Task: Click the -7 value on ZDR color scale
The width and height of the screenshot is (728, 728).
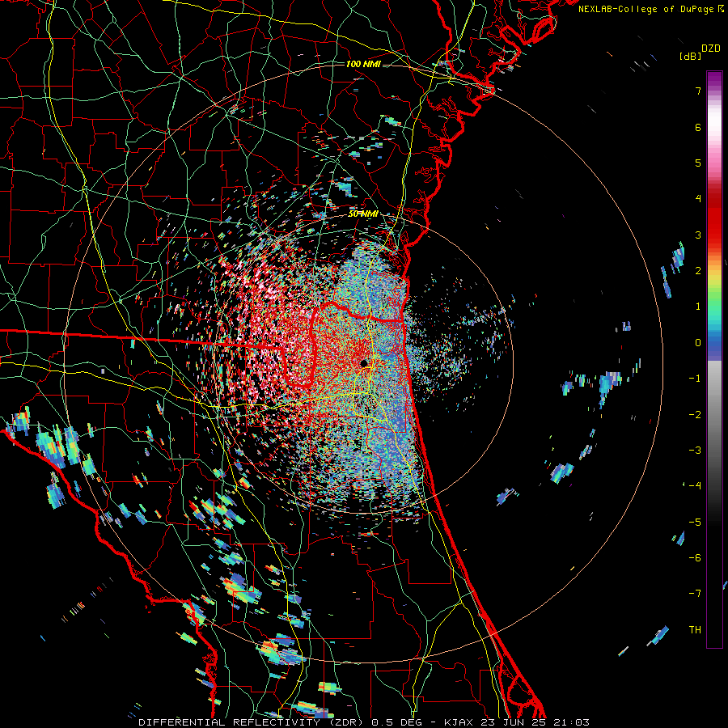Action: point(695,594)
